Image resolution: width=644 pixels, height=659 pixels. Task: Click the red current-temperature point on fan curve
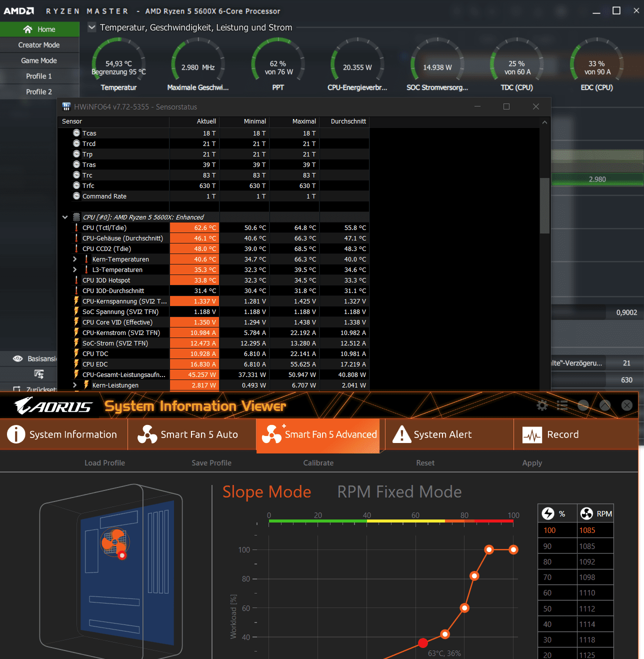pyautogui.click(x=423, y=643)
